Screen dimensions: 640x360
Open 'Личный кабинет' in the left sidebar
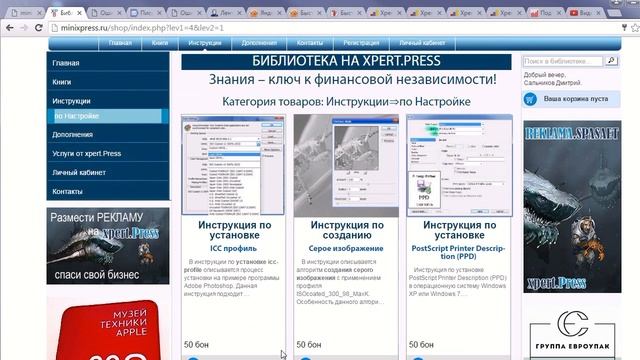click(x=108, y=172)
